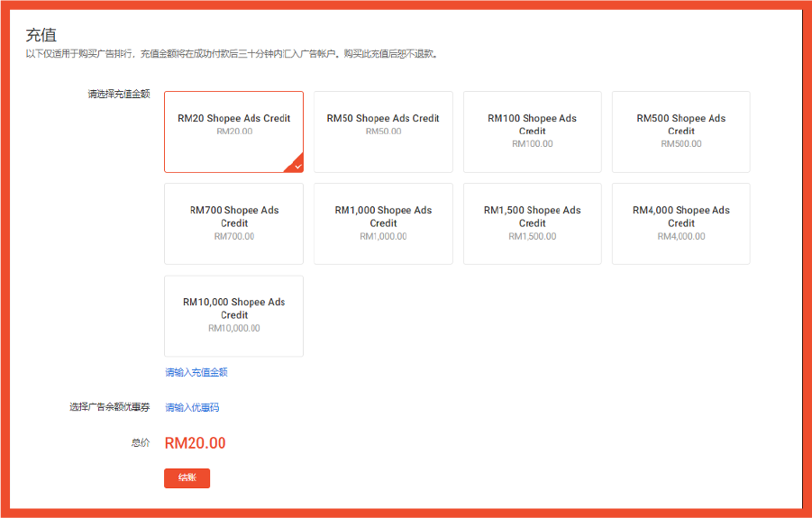Click the red RM20.00 total price
This screenshot has height=518, width=812.
196,443
